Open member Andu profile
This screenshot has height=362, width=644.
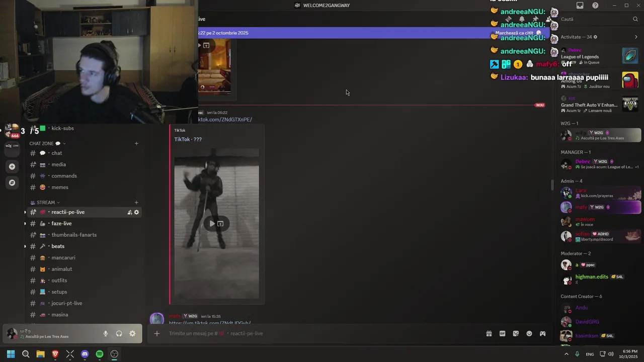[x=600, y=308]
